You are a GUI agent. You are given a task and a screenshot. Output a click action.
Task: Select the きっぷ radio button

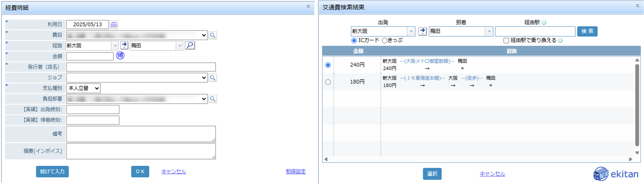click(384, 41)
